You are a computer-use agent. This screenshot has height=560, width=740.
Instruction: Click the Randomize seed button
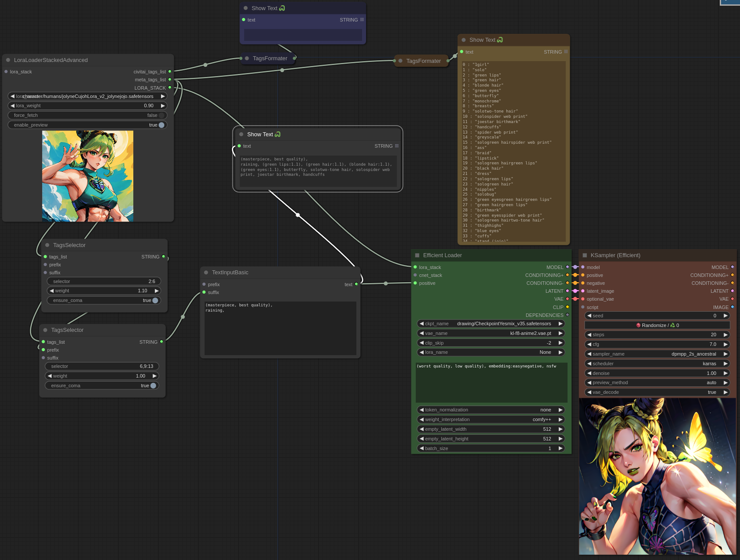[657, 325]
